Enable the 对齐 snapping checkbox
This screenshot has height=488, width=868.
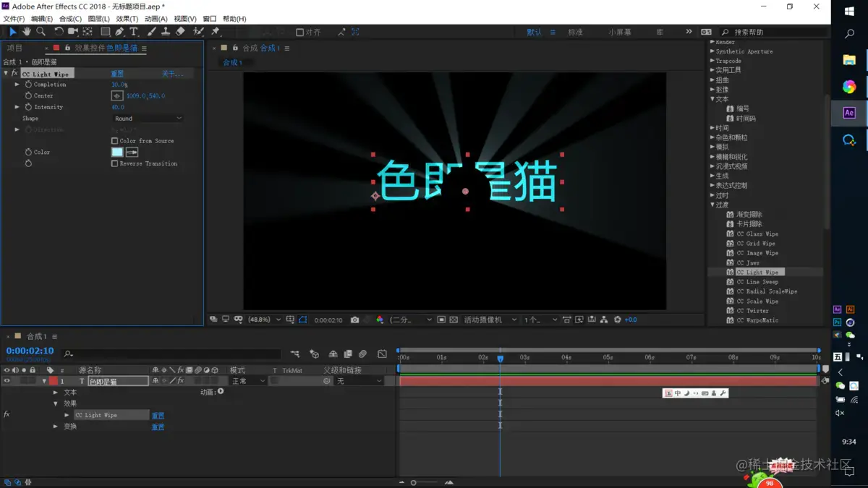tap(300, 32)
